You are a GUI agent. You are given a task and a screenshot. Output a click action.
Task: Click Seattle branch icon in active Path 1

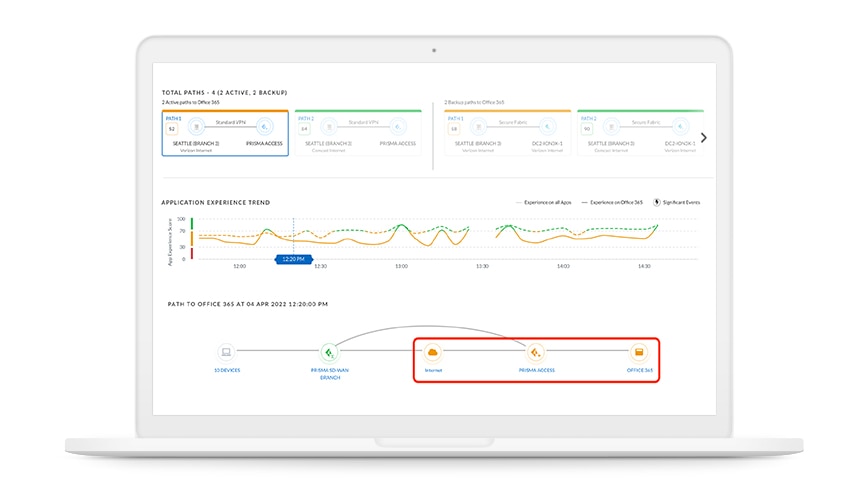tap(196, 127)
